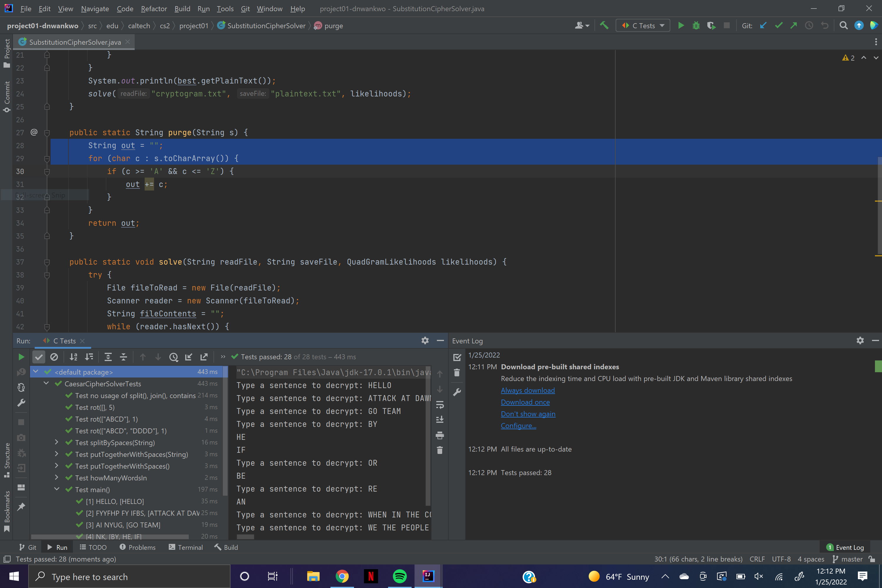This screenshot has width=882, height=588.
Task: Toggle Show Ignored tests button
Action: pos(54,357)
